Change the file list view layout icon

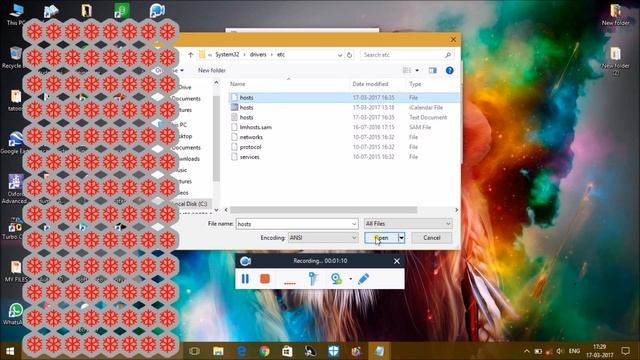pos(407,71)
